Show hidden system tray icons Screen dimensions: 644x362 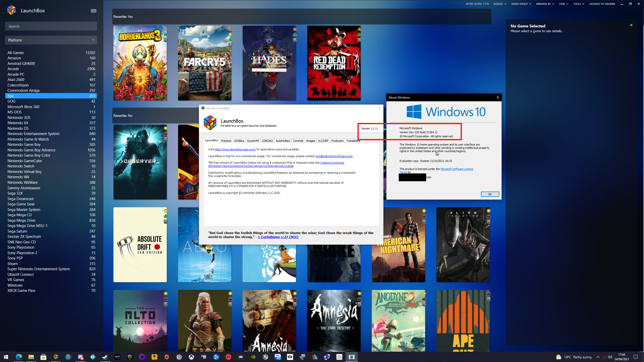598,357
